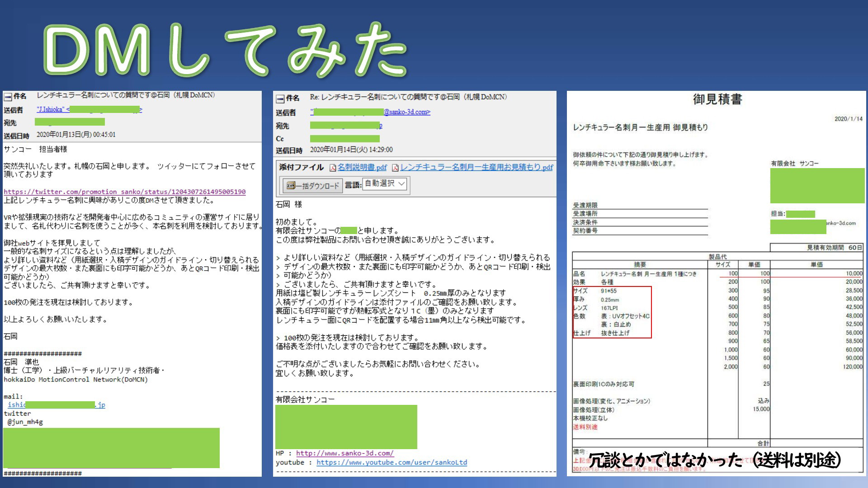868x488 pixels.
Task: Click the PDF icon beside 名刺説明書.pdf
Action: [333, 168]
